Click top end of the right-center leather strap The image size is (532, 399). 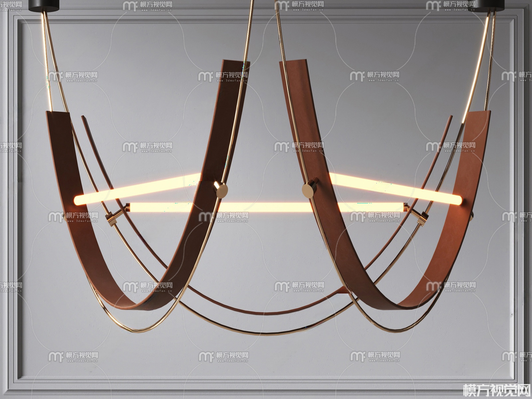293,64
